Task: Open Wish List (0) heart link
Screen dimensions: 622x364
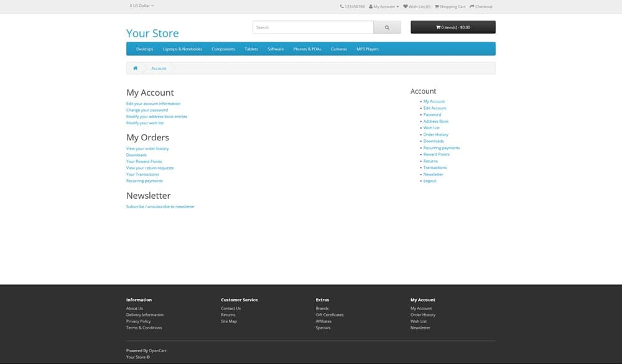Action: [417, 6]
